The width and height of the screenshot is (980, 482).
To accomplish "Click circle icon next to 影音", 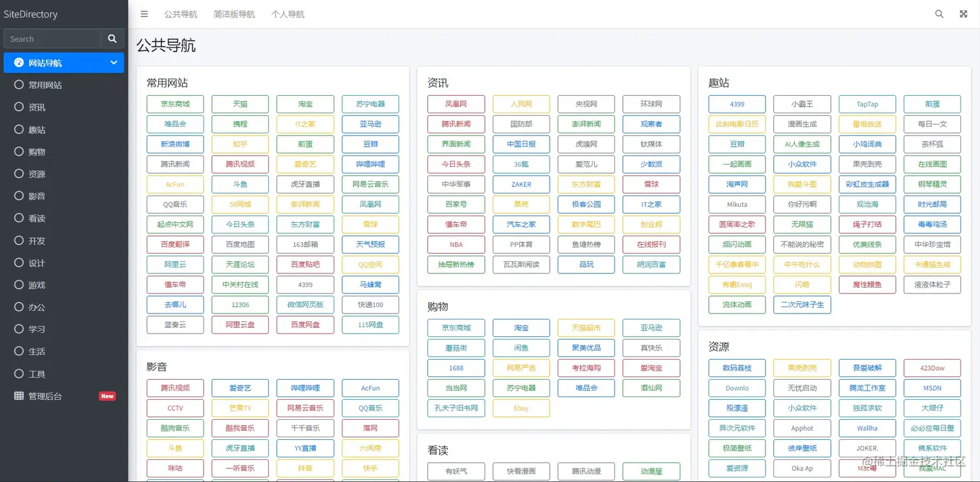I will tap(19, 196).
